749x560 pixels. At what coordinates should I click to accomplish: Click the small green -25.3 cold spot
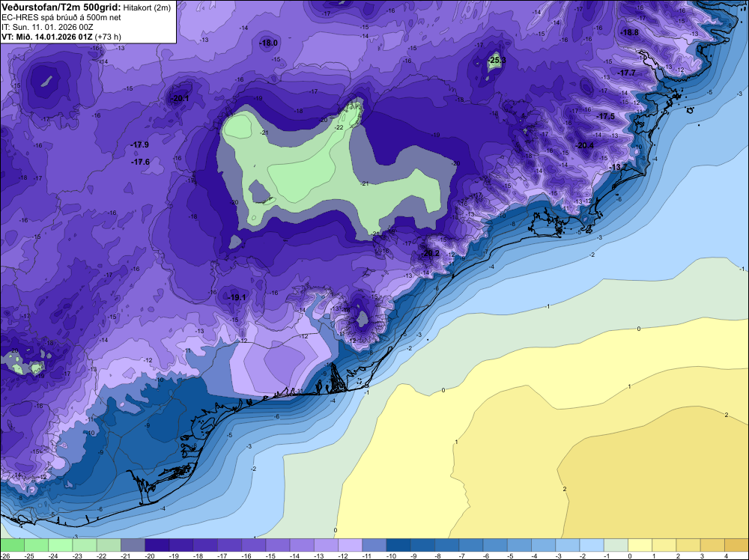point(496,62)
